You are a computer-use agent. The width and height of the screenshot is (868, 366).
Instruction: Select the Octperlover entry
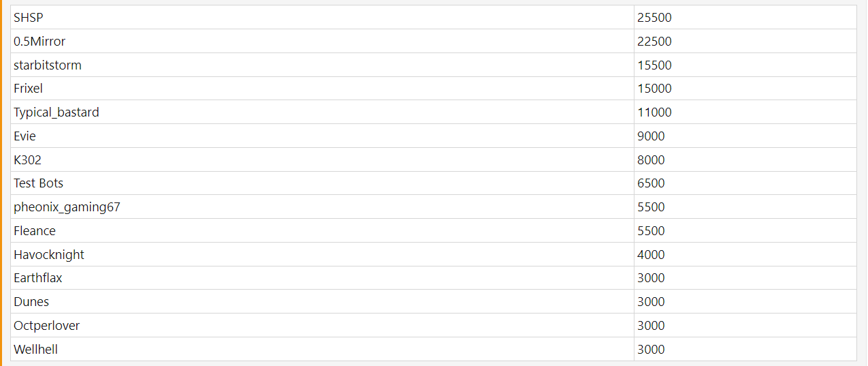(46, 326)
